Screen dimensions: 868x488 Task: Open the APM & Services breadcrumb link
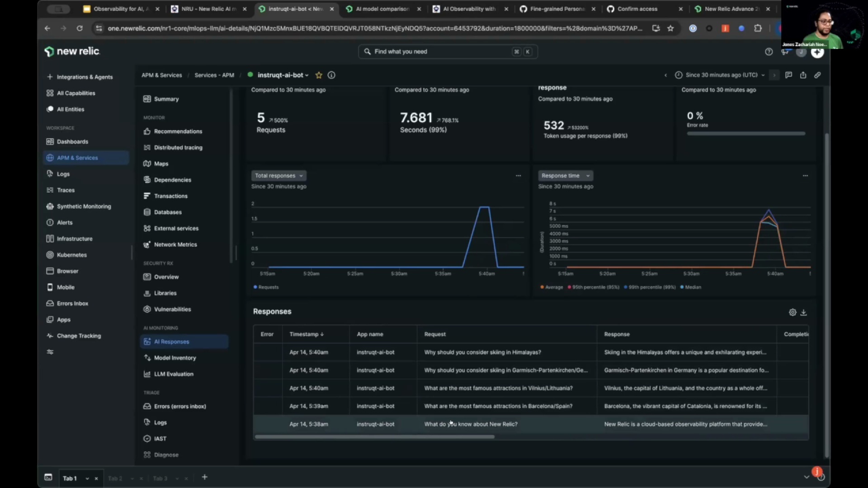pos(161,75)
